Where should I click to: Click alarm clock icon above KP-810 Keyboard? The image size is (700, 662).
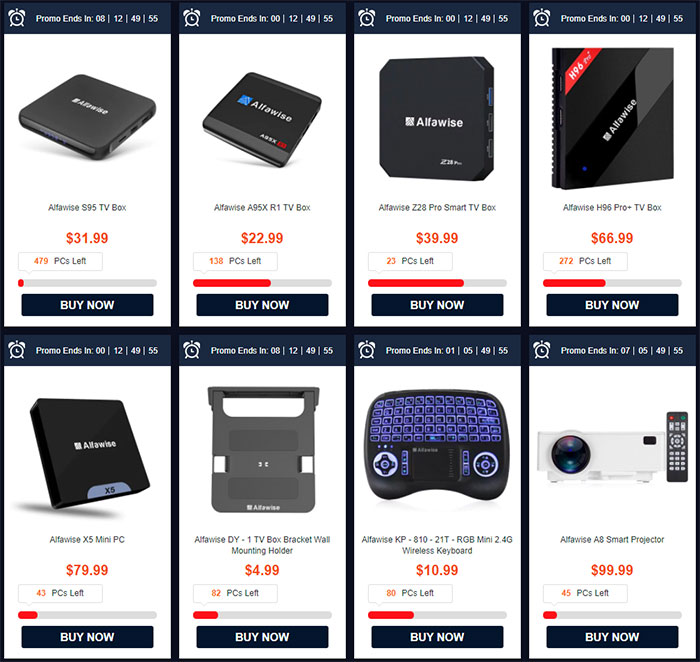pos(367,350)
